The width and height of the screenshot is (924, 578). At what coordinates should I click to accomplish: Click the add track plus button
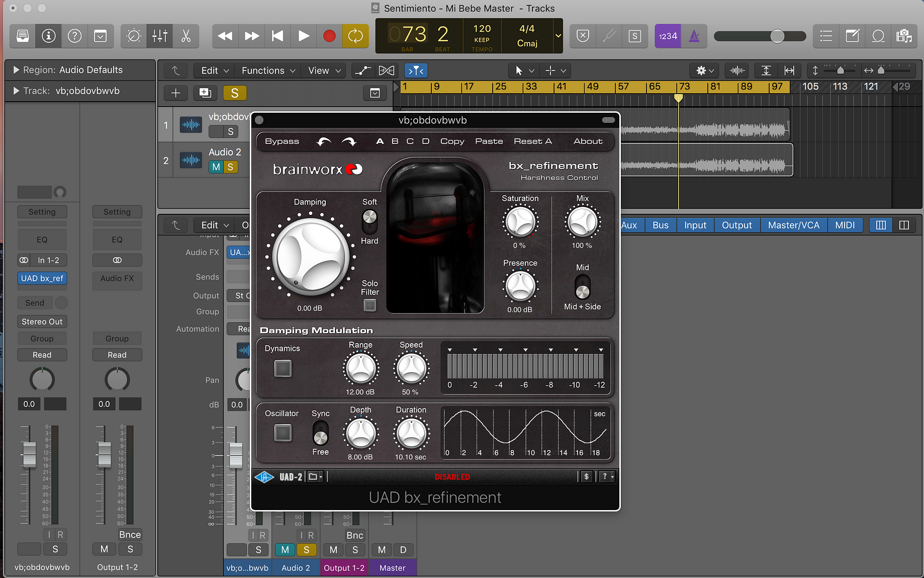click(x=175, y=93)
